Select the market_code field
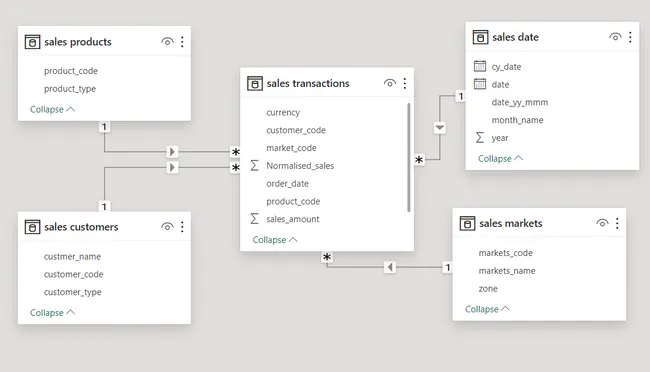The height and width of the screenshot is (372, 650). click(x=291, y=148)
